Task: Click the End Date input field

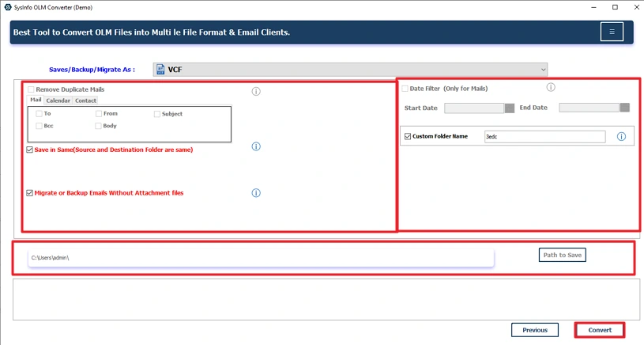Action: (589, 108)
